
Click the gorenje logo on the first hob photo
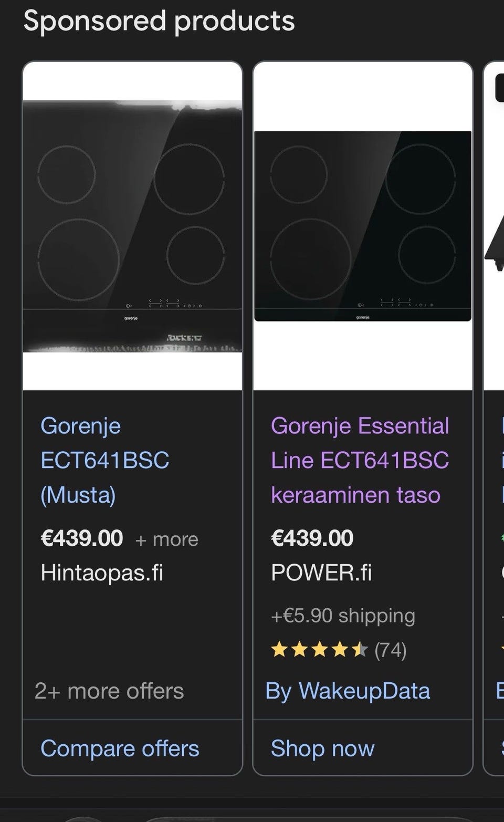coord(131,318)
